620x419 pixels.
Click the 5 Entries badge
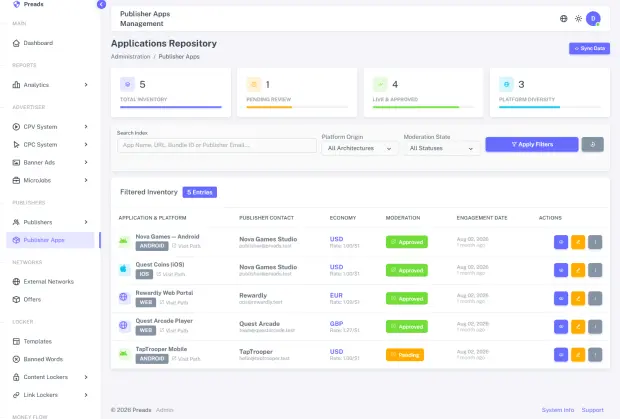pos(200,192)
